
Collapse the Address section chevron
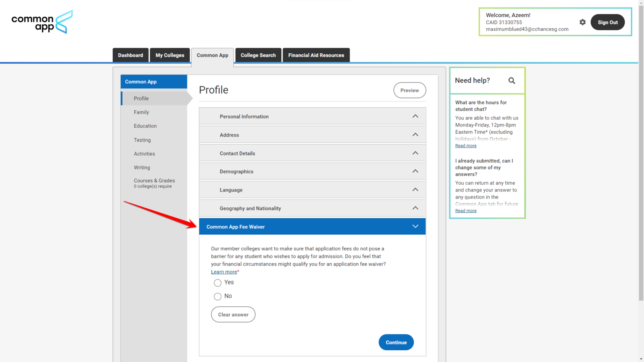click(x=415, y=134)
